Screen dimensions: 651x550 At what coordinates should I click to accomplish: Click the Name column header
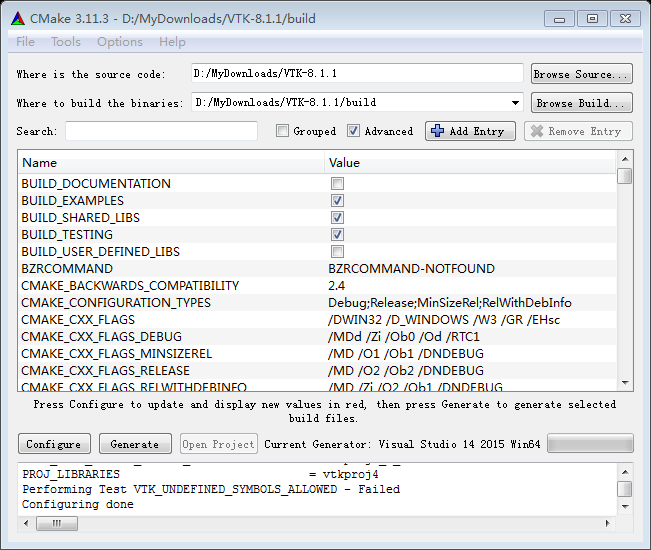pos(171,163)
